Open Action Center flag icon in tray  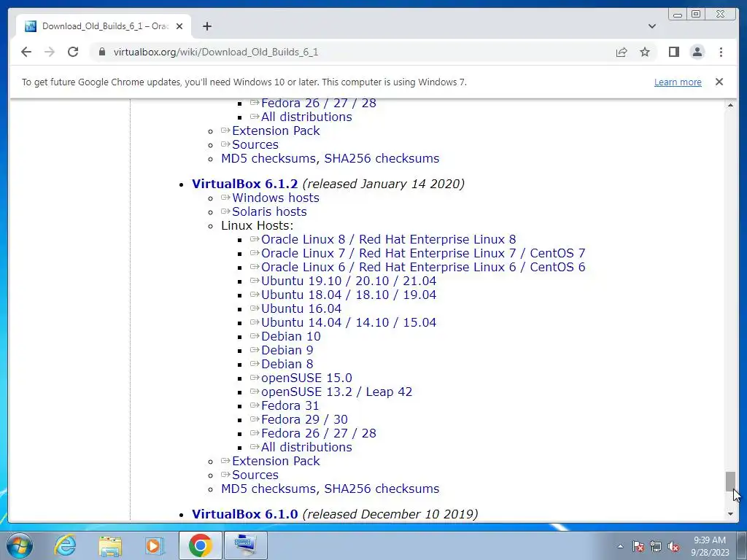638,546
